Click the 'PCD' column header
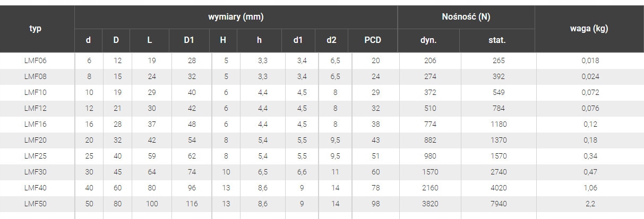644x219 pixels. [373, 40]
